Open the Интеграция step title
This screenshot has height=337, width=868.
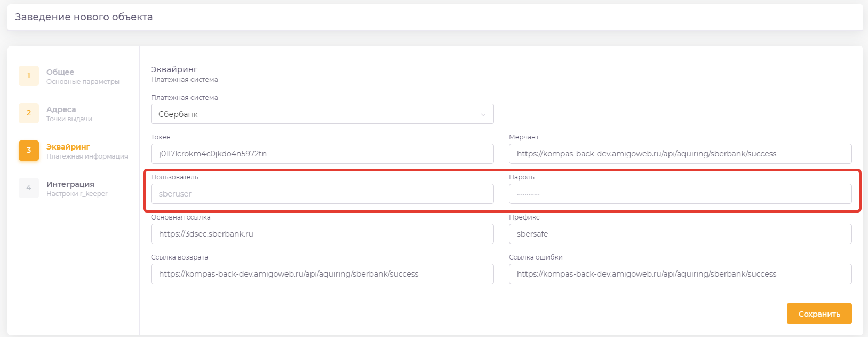pos(70,184)
